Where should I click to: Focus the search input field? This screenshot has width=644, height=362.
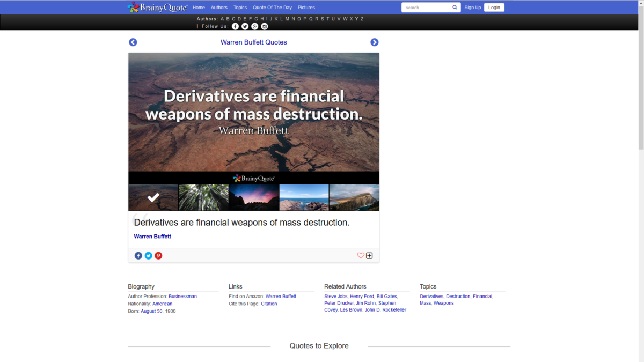tap(427, 8)
